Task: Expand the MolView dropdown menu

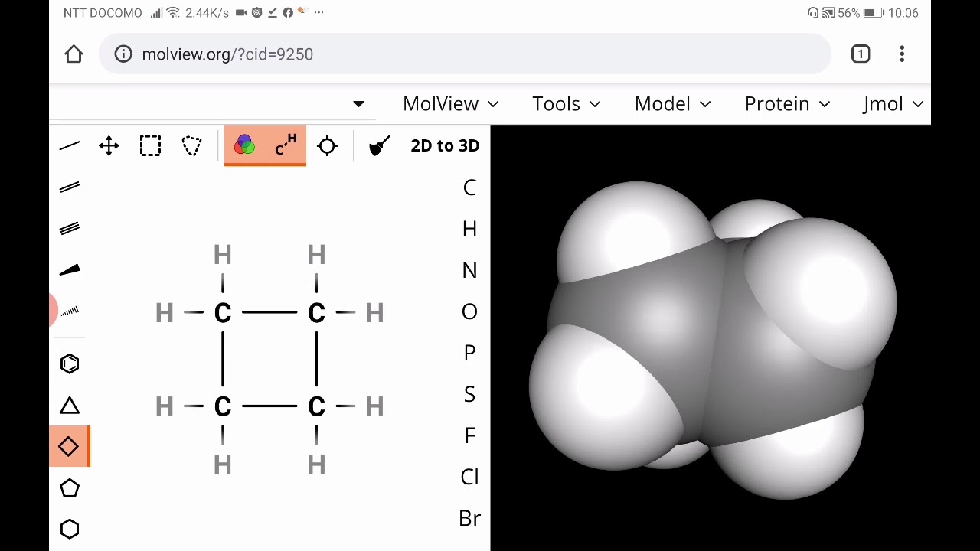Action: 450,104
